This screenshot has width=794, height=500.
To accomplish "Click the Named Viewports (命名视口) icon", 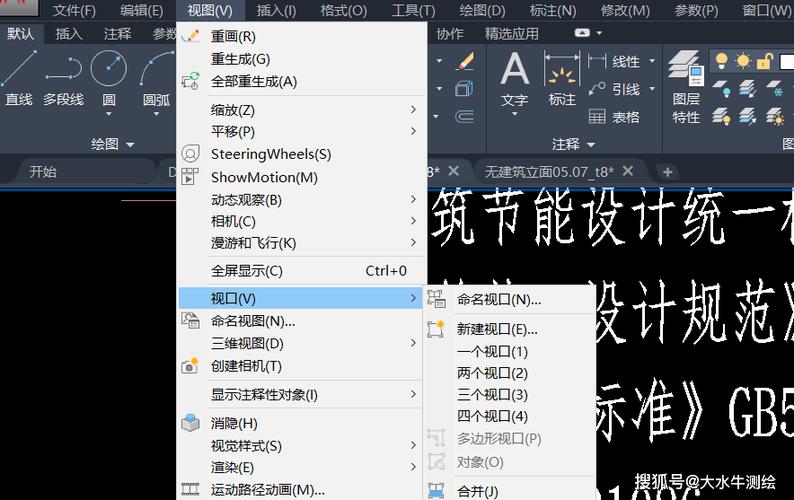I will [436, 299].
